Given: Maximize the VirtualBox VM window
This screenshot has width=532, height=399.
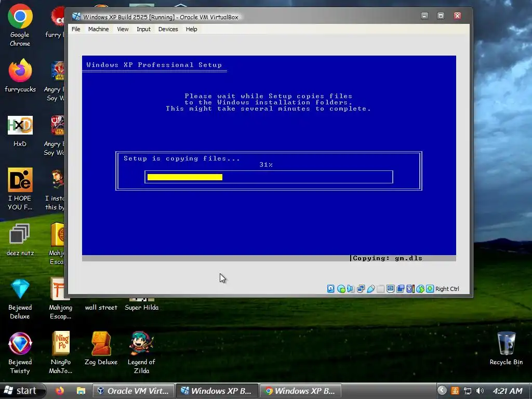Looking at the screenshot, I should coord(441,16).
